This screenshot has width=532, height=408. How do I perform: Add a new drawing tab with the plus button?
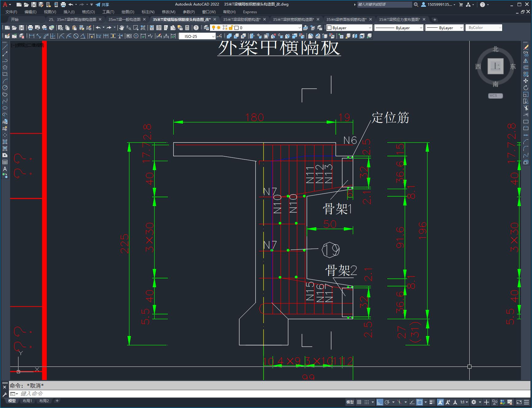pos(435,19)
